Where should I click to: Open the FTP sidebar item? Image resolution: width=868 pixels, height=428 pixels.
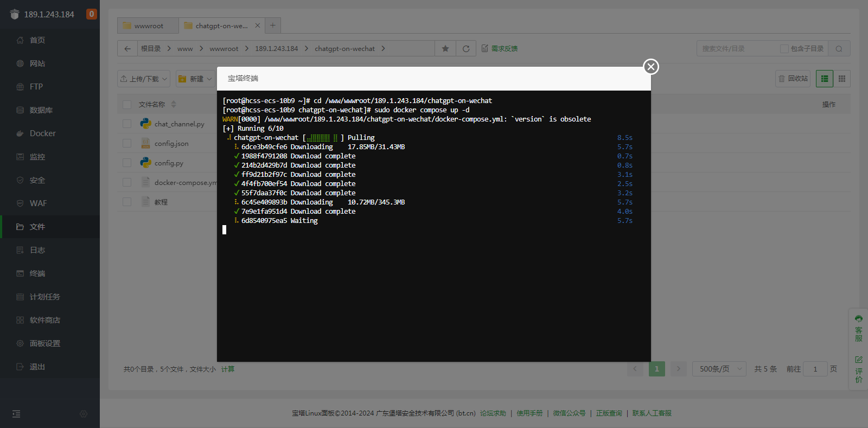49,87
